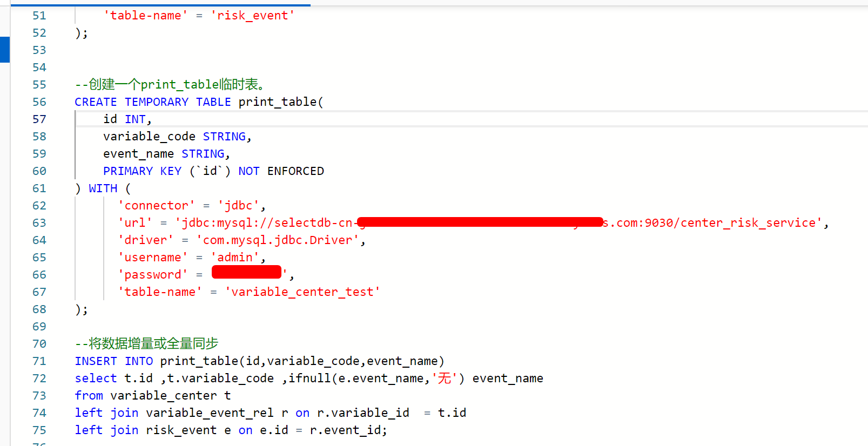Click line number 51 in the gutter
This screenshot has height=446, width=868.
[39, 16]
